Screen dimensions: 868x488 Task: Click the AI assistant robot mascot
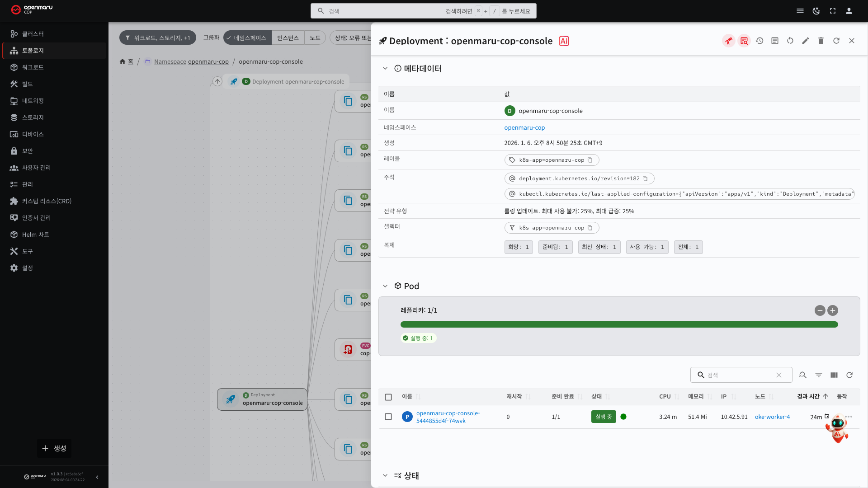point(837,429)
